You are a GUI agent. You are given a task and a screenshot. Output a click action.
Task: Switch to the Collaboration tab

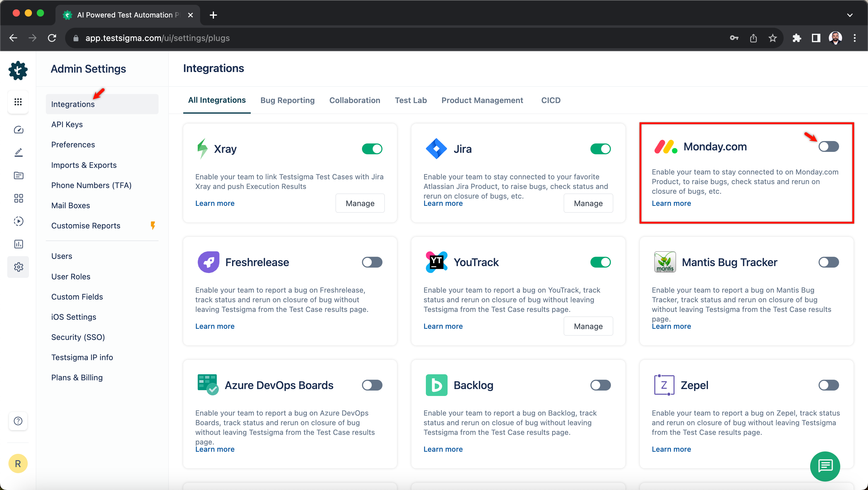[354, 100]
